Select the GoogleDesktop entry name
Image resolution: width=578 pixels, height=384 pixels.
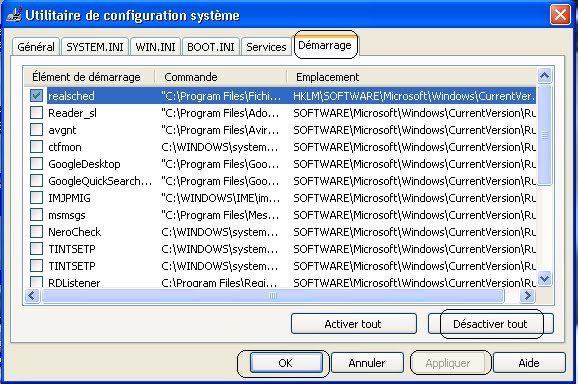click(84, 164)
